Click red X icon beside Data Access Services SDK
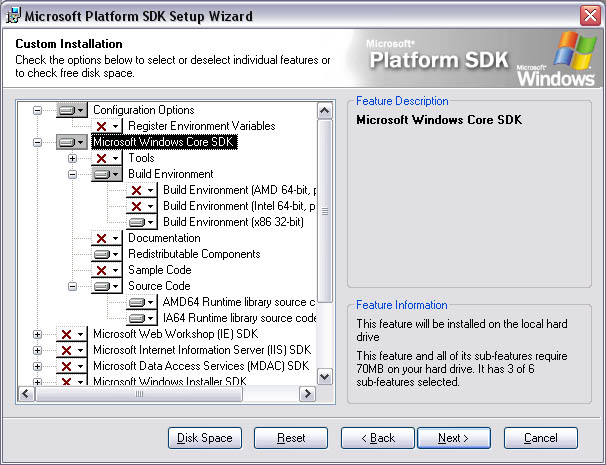Image resolution: width=606 pixels, height=465 pixels. click(72, 366)
